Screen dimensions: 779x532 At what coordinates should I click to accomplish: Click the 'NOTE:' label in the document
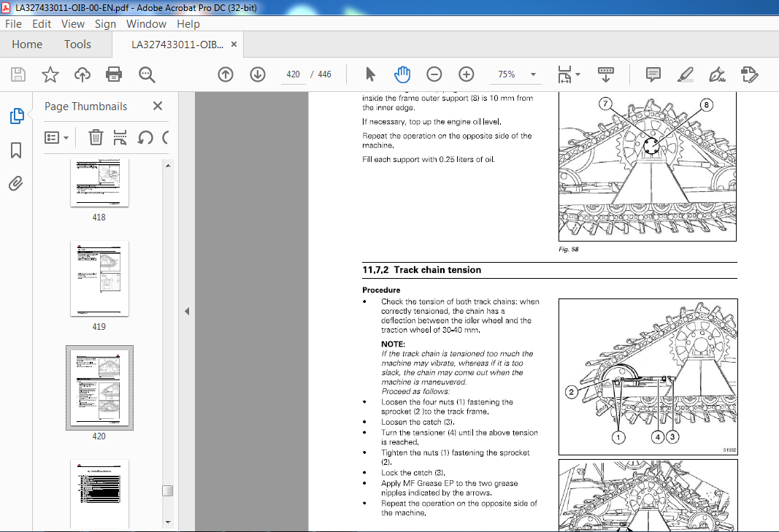[x=393, y=344]
